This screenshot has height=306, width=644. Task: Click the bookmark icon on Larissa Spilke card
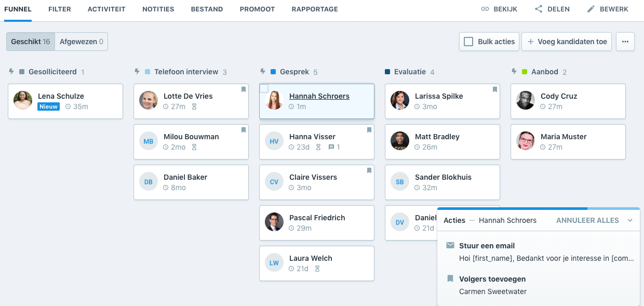point(495,89)
